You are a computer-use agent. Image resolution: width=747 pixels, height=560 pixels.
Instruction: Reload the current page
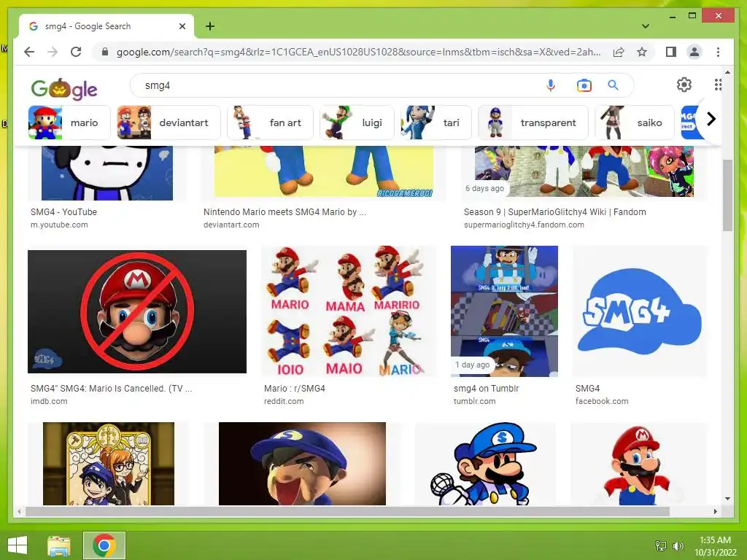click(76, 52)
